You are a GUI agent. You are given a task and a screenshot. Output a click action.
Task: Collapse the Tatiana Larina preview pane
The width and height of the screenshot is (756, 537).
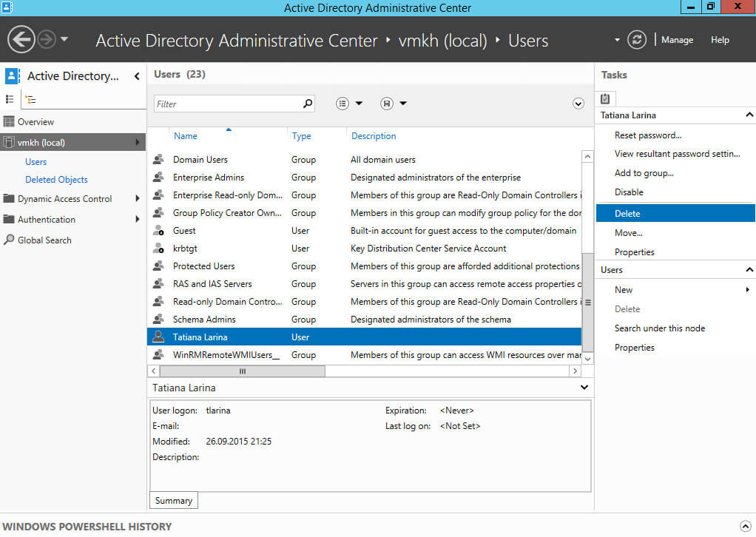584,387
